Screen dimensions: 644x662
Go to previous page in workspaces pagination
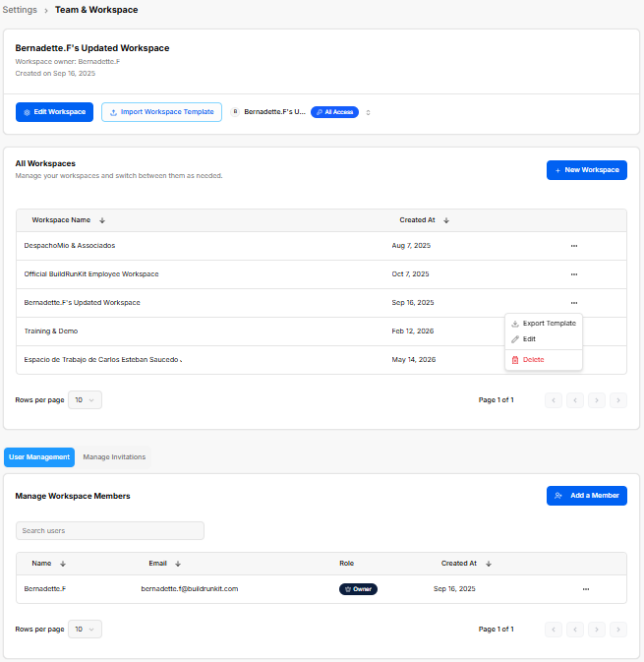(575, 400)
